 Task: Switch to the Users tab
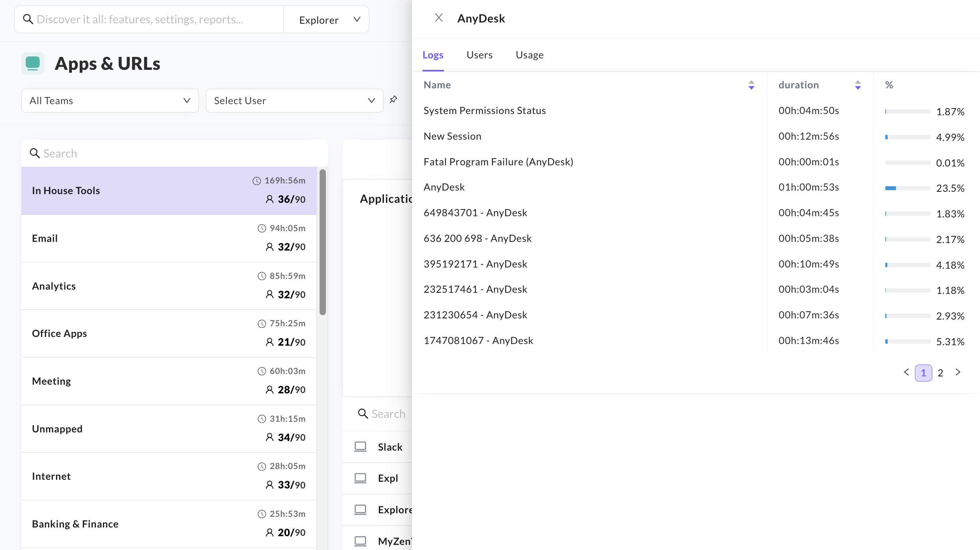479,55
